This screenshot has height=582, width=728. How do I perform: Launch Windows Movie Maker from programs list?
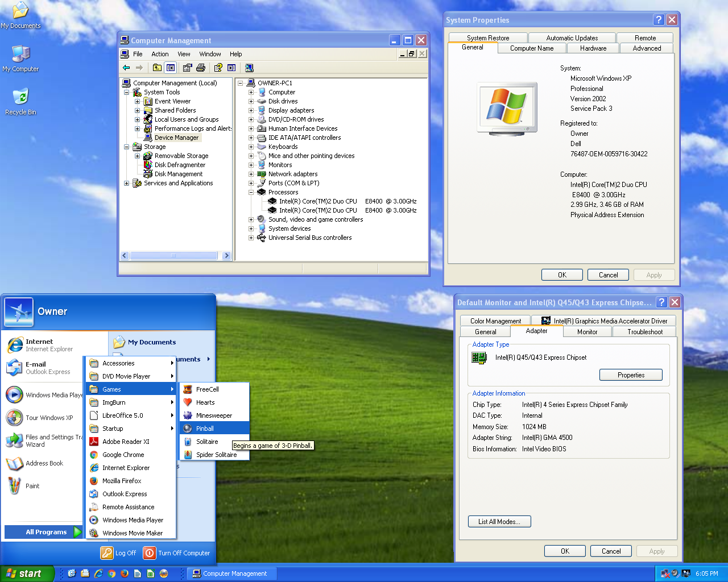tap(131, 533)
